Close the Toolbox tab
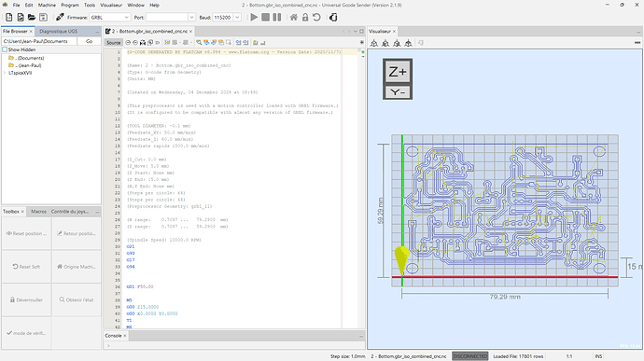This screenshot has height=361, width=644. point(22,212)
